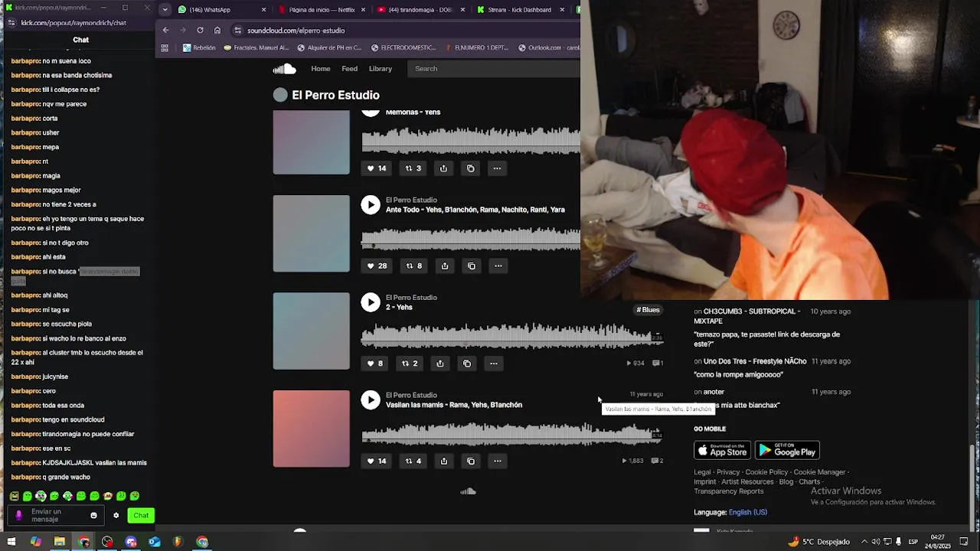Copy link of Vasilan las mamis track
This screenshot has height=551, width=980.
click(471, 461)
